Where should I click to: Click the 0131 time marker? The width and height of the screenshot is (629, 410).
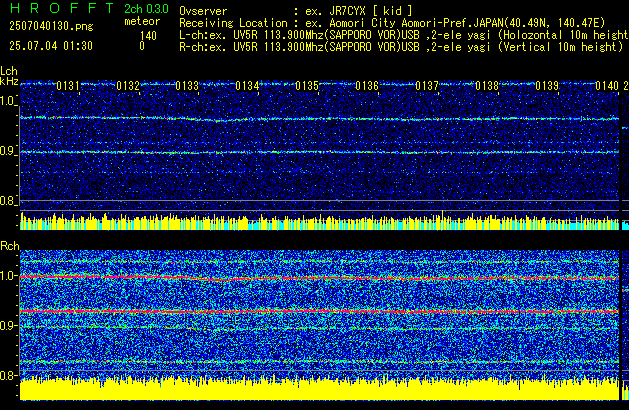click(x=68, y=86)
